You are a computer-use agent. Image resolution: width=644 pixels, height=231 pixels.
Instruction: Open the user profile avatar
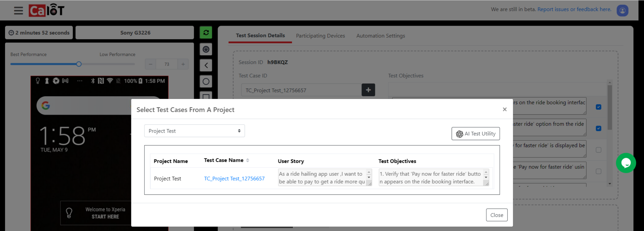coord(622,10)
